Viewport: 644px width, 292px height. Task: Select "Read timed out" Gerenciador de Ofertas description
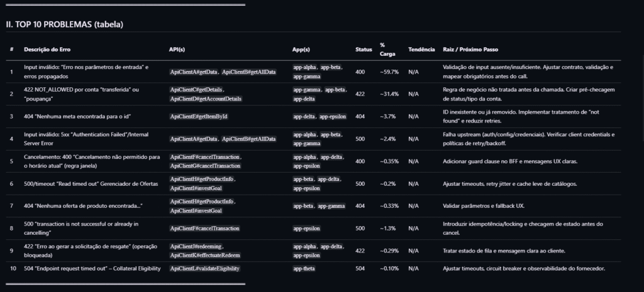91,184
